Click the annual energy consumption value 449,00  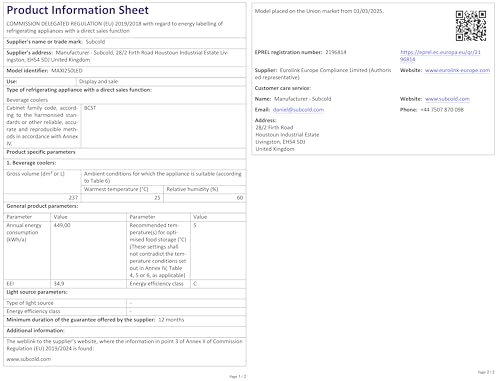(x=62, y=225)
